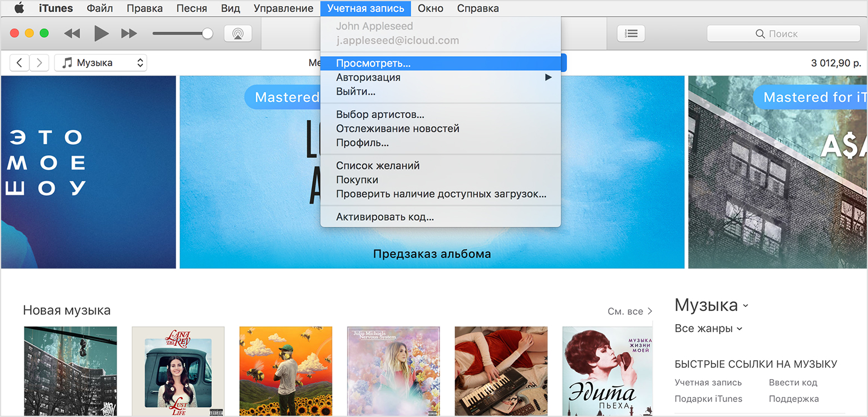Go back with the left chevron
The height and width of the screenshot is (417, 868).
19,63
